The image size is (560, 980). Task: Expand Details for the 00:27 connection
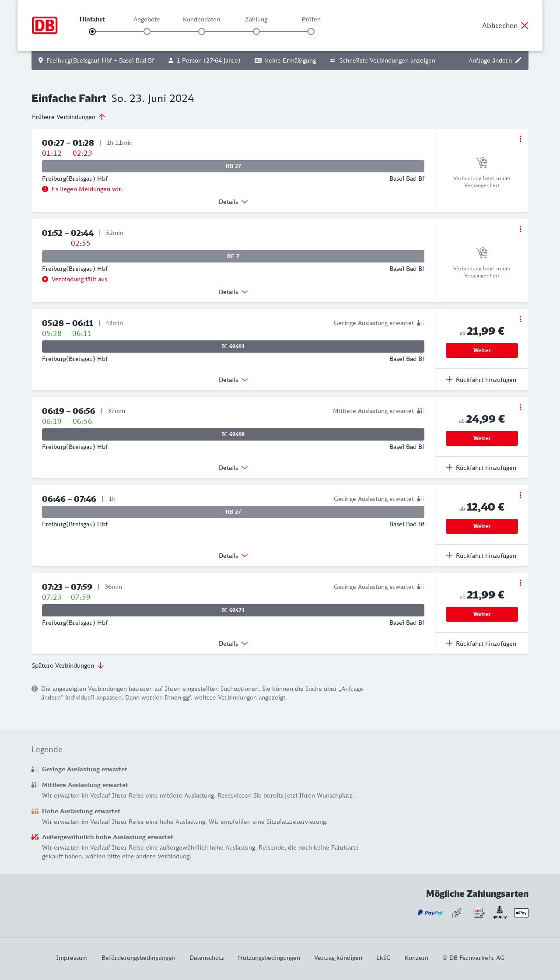point(233,202)
